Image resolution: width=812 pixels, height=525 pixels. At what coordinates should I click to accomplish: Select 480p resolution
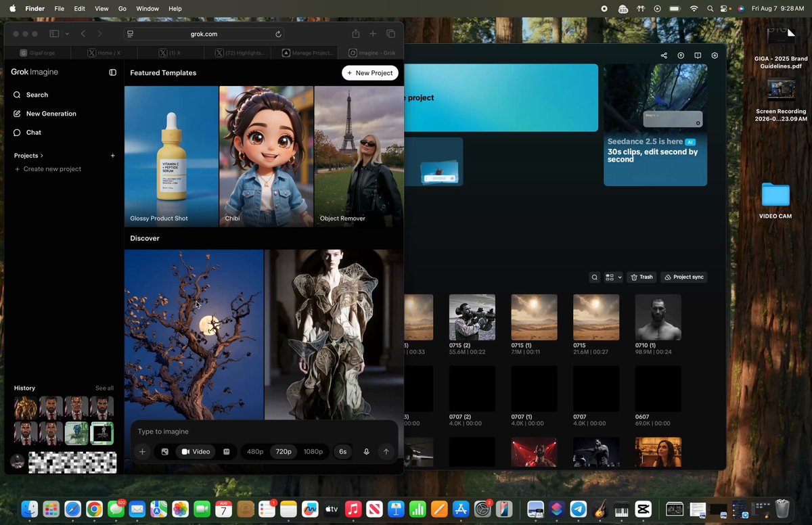pos(255,452)
